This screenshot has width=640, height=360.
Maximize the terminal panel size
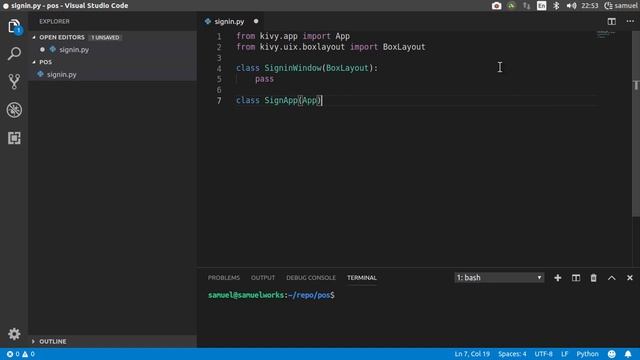point(611,278)
